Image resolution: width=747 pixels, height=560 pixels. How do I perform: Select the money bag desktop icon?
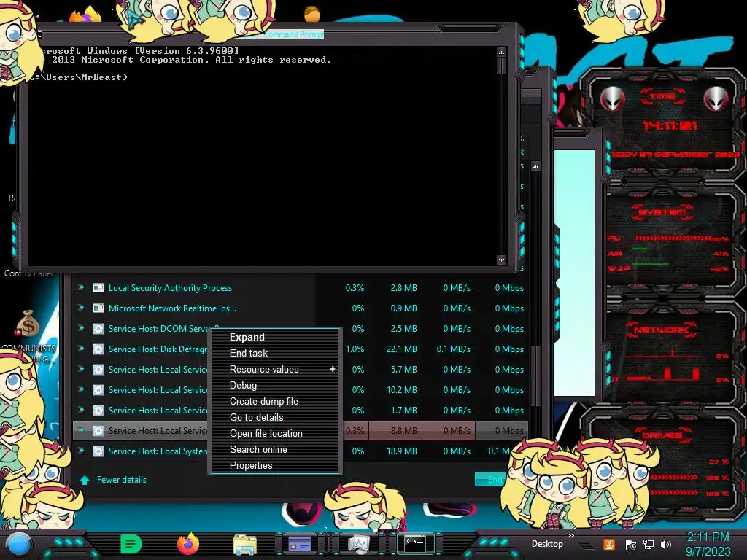[x=28, y=324]
